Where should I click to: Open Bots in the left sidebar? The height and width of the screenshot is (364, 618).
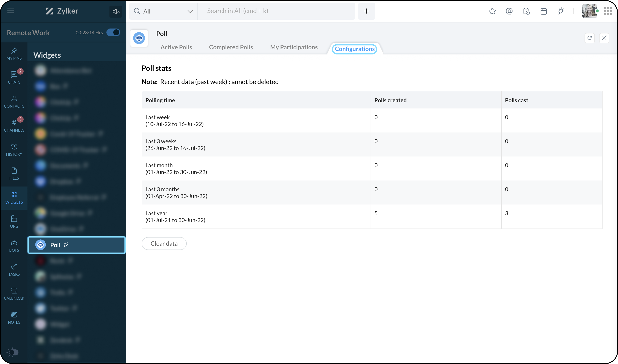(14, 246)
